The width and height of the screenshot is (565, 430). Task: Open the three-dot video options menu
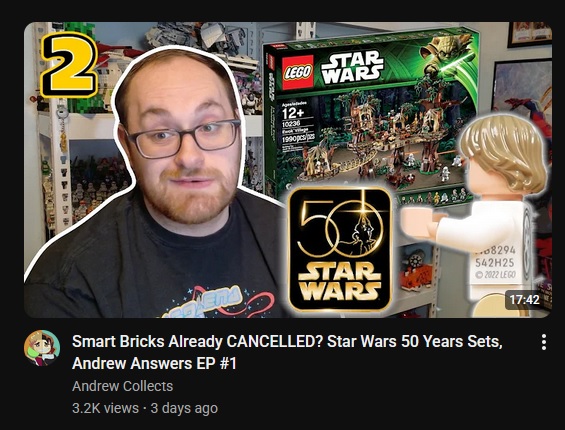[544, 342]
